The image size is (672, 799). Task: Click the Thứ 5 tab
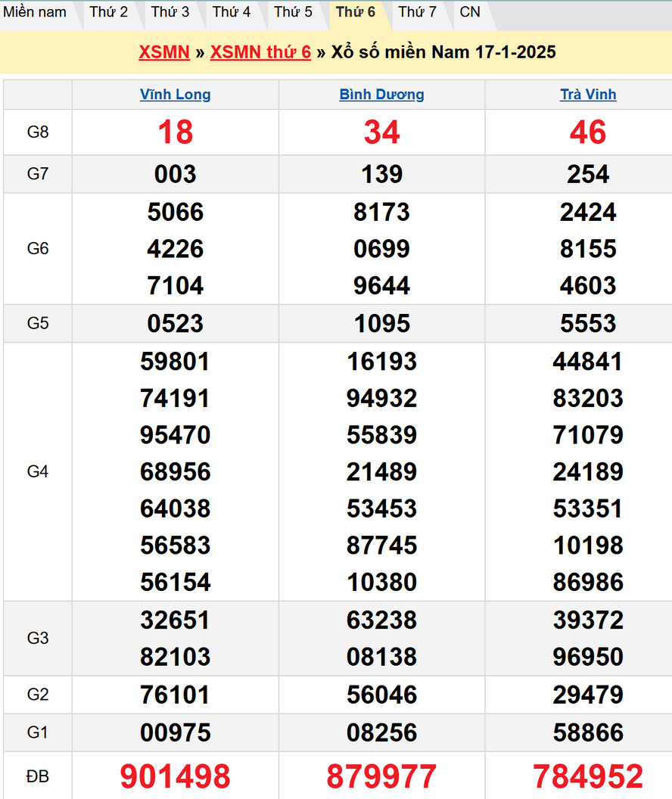coord(293,12)
